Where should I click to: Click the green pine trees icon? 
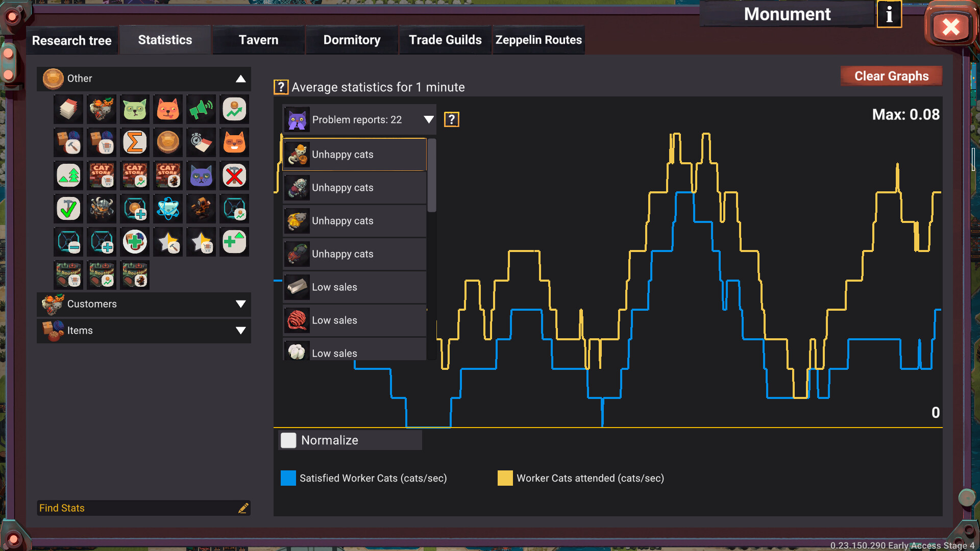click(x=68, y=176)
